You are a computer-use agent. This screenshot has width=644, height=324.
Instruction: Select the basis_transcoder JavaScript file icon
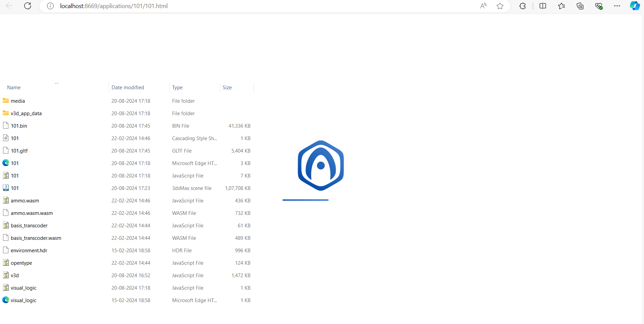6,225
